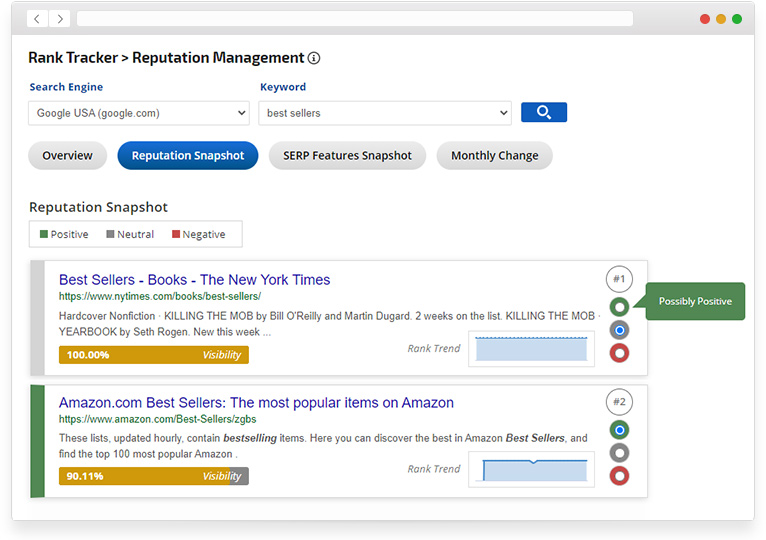Click the #1 rank badge circle

[619, 279]
